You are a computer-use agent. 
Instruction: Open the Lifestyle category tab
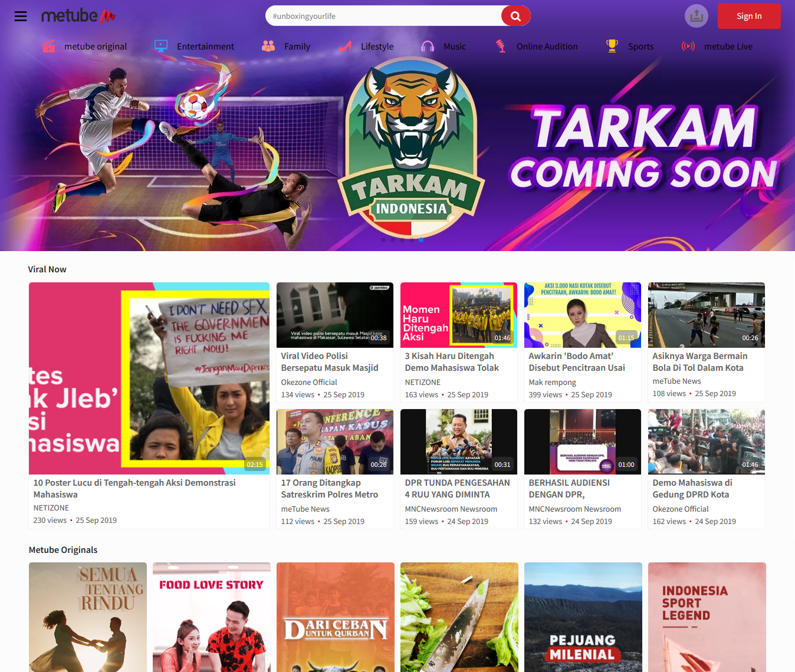[366, 45]
